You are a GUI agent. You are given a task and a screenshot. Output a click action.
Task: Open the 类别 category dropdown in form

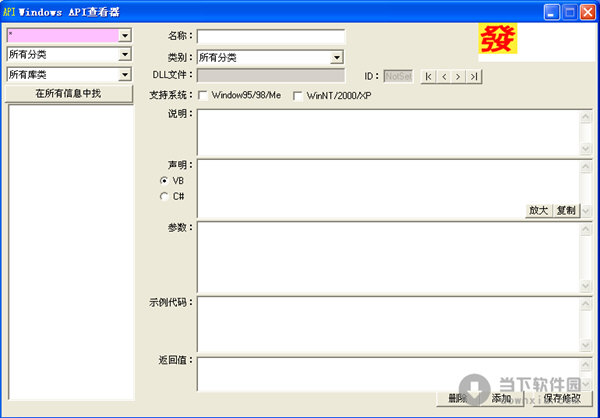click(x=337, y=57)
